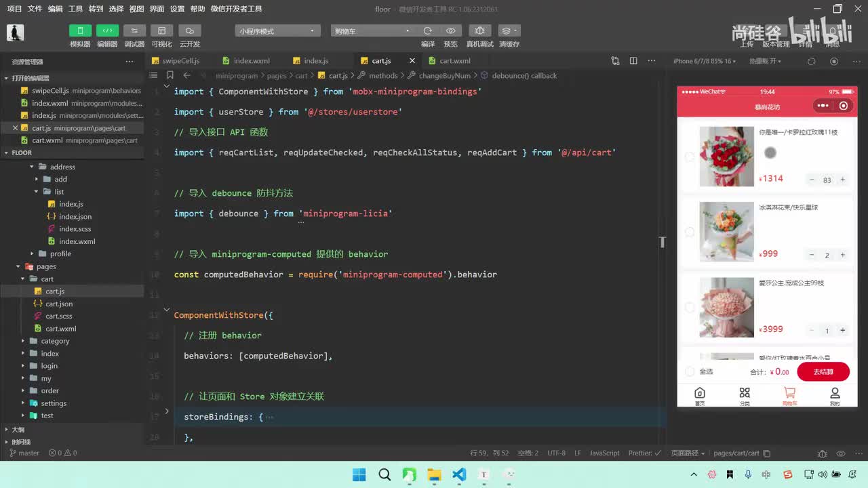Image resolution: width=868 pixels, height=488 pixels.
Task: Click the cloud development icon
Action: click(189, 30)
